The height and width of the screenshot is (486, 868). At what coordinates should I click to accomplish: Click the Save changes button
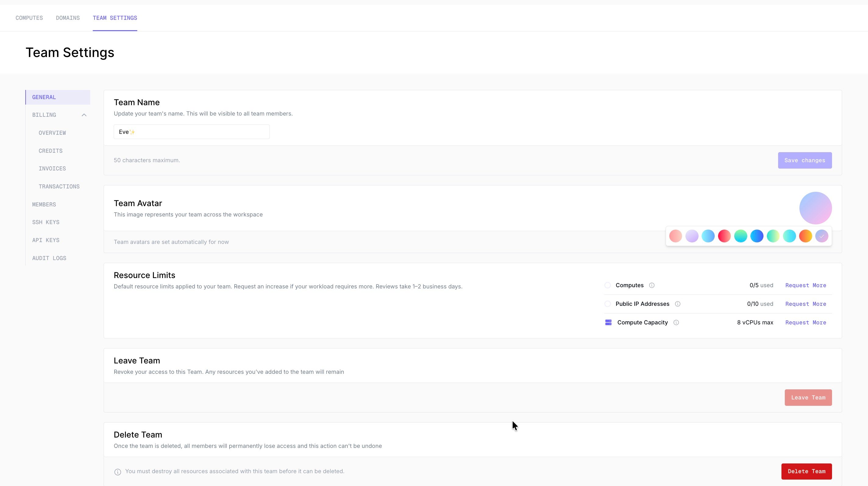click(805, 160)
